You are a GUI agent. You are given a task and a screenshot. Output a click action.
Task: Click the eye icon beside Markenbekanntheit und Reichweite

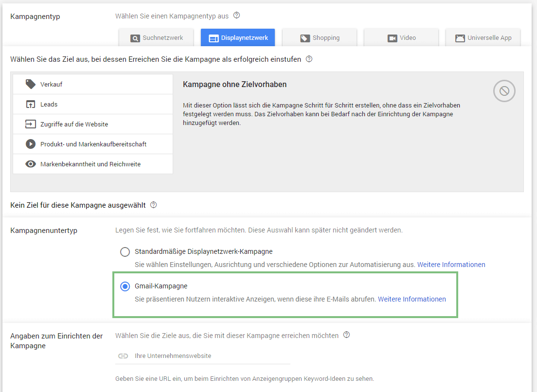(31, 164)
